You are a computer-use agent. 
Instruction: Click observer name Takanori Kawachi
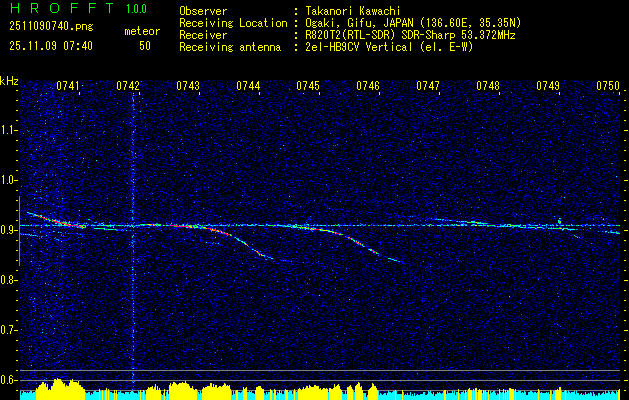coord(353,11)
